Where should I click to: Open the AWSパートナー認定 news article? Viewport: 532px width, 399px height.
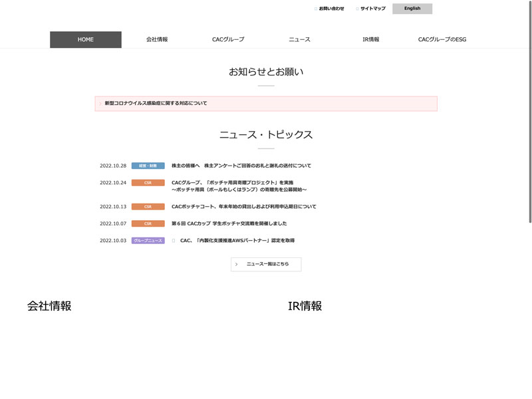pyautogui.click(x=237, y=240)
